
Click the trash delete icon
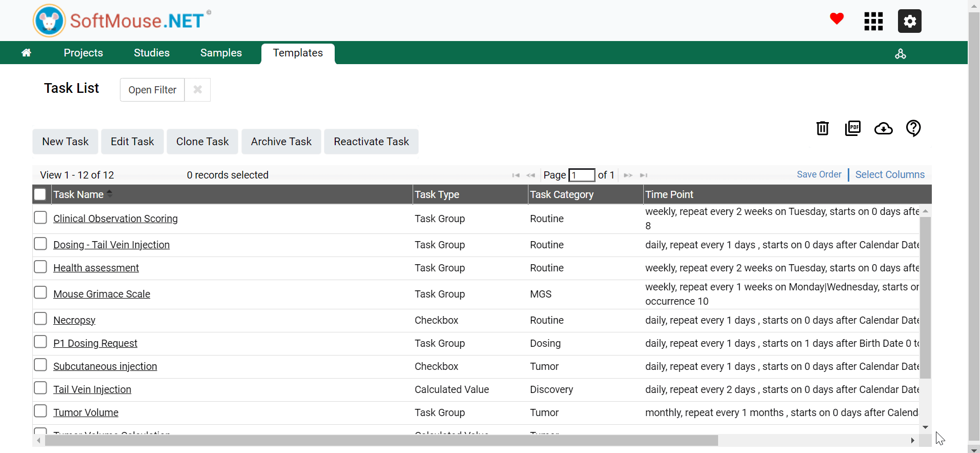click(x=822, y=128)
